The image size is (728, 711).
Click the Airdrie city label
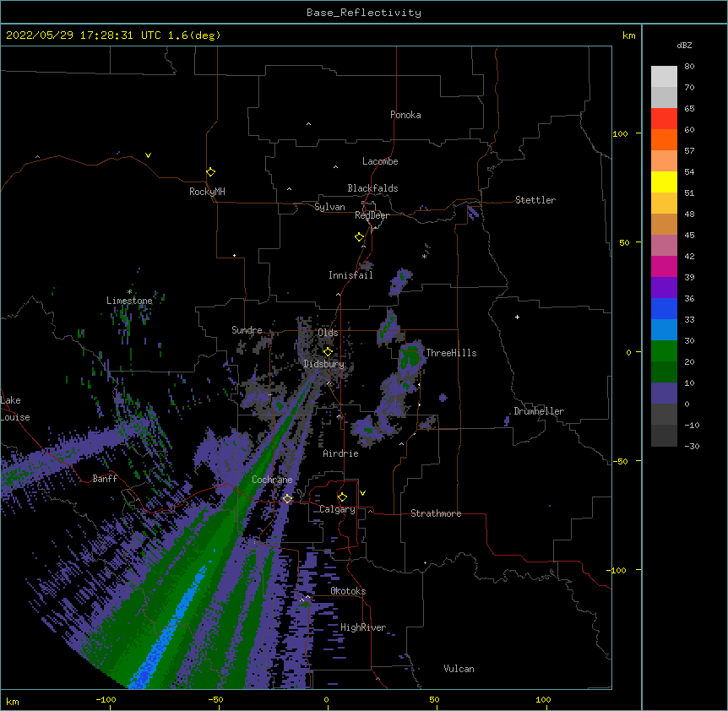pyautogui.click(x=340, y=453)
